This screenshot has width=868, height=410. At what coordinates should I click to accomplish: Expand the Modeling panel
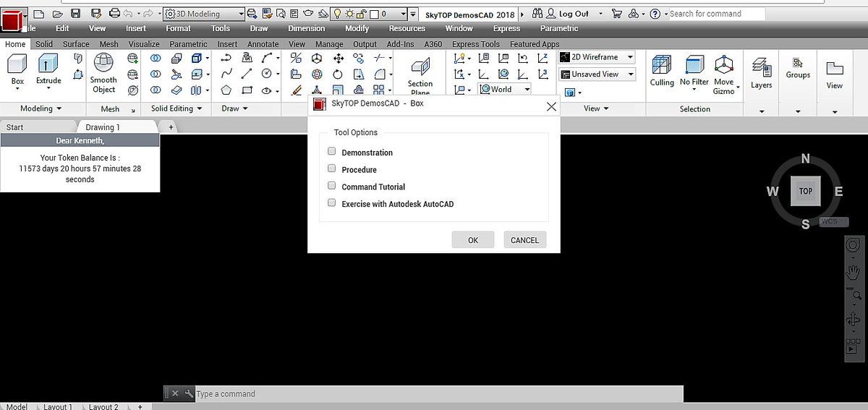click(40, 108)
